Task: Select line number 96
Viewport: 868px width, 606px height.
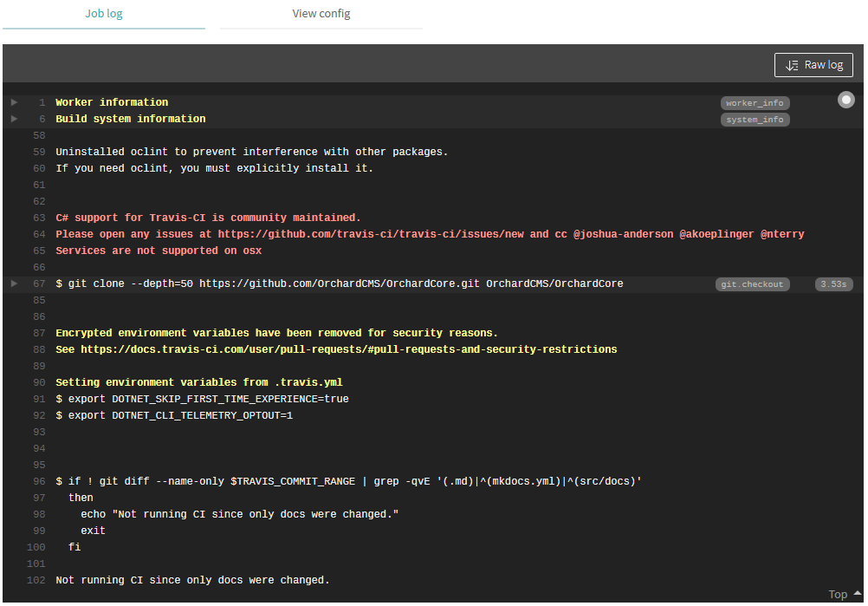Action: [x=39, y=481]
